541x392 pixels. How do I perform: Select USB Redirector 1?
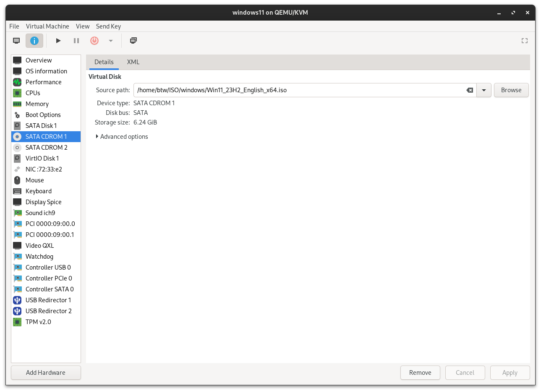46,300
